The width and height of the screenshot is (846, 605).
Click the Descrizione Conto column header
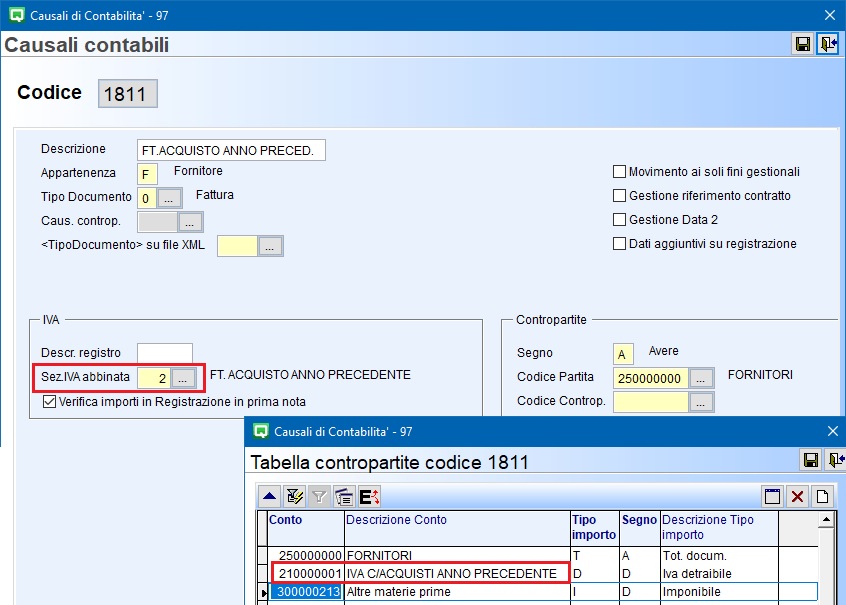click(x=458, y=528)
